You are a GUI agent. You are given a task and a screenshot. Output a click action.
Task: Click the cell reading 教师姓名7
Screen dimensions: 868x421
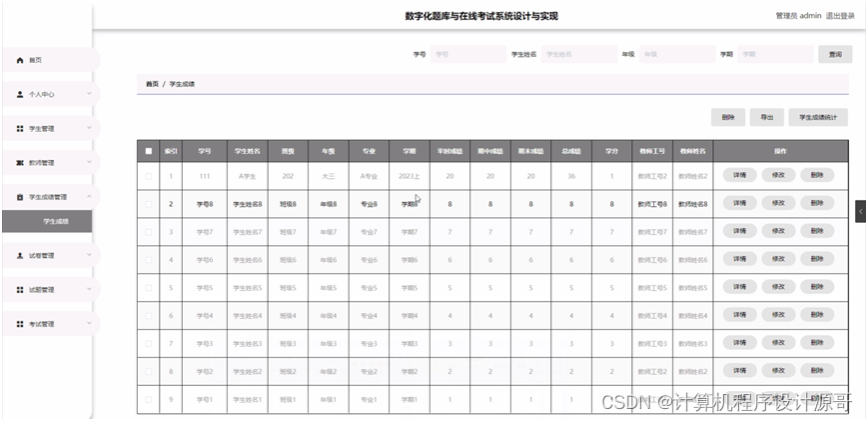(693, 232)
